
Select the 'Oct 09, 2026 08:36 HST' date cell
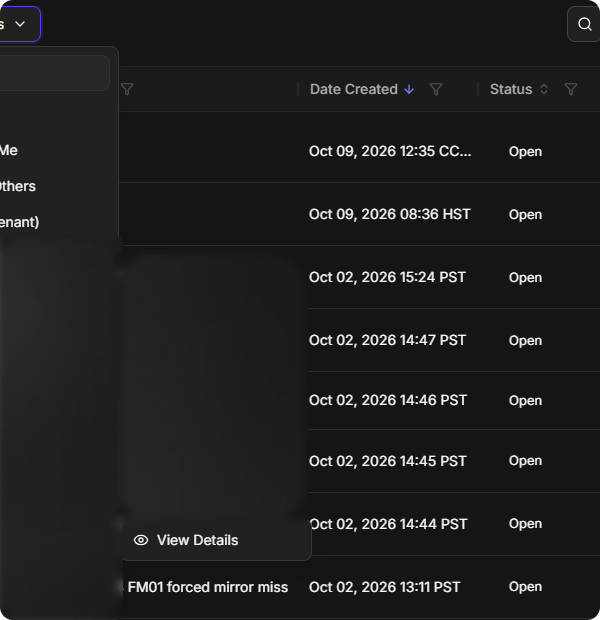[390, 214]
